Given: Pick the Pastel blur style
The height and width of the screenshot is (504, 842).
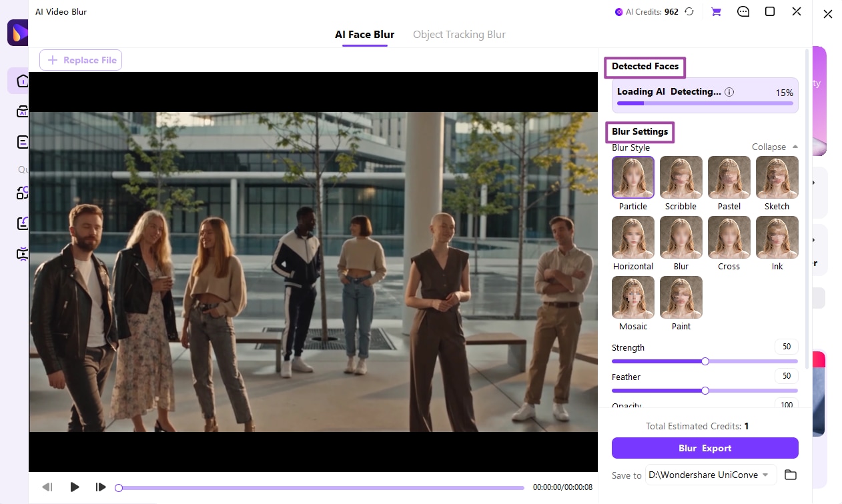Looking at the screenshot, I should (x=729, y=177).
